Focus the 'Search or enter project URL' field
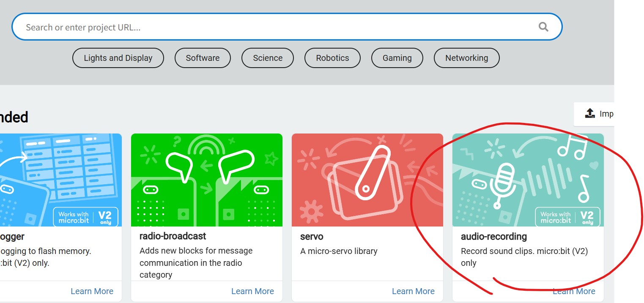644x303 pixels. 287,27
